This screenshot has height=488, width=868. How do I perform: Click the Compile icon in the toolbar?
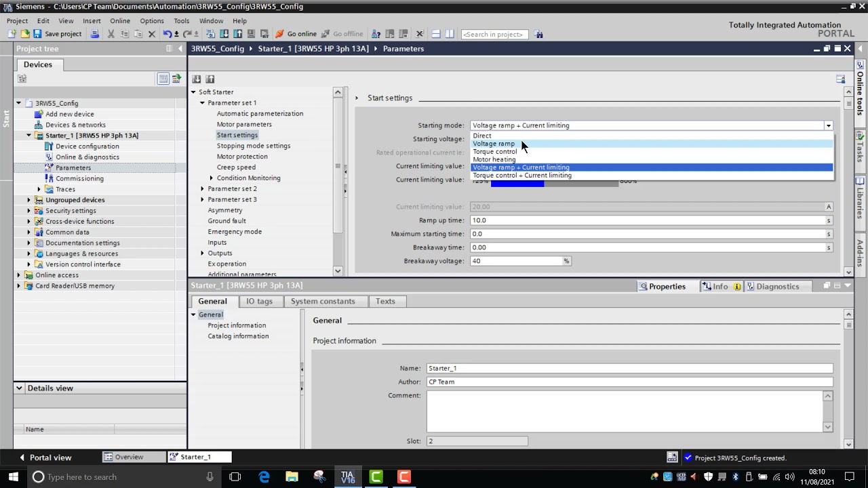(211, 34)
